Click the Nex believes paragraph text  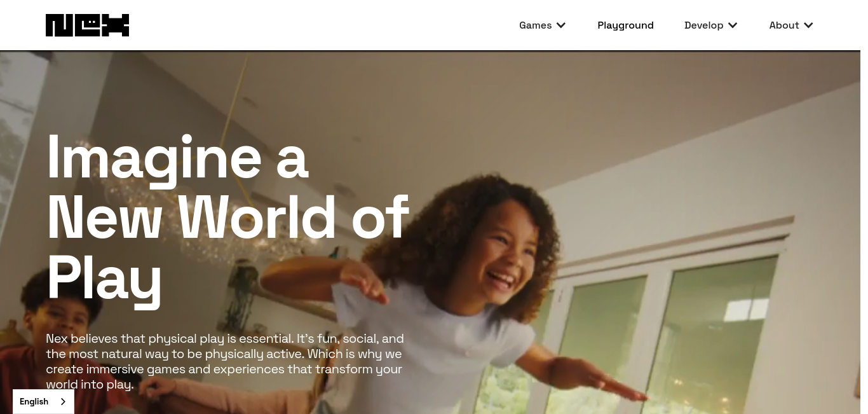(x=226, y=361)
